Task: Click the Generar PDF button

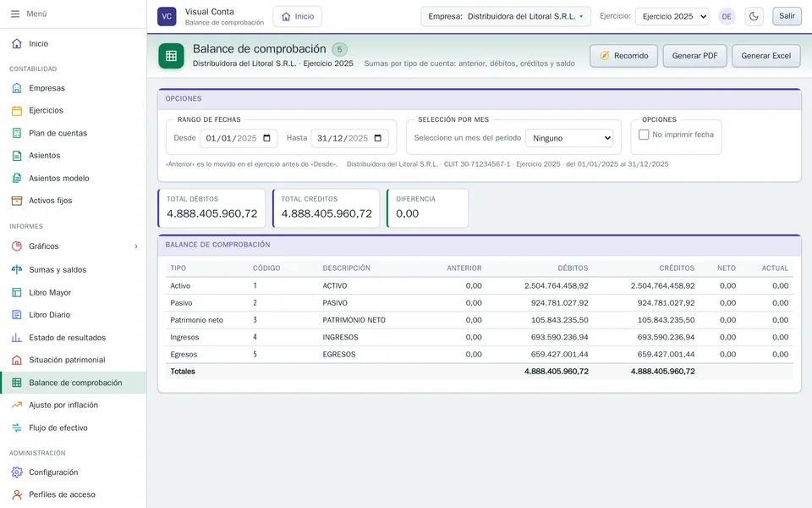Action: [x=694, y=56]
